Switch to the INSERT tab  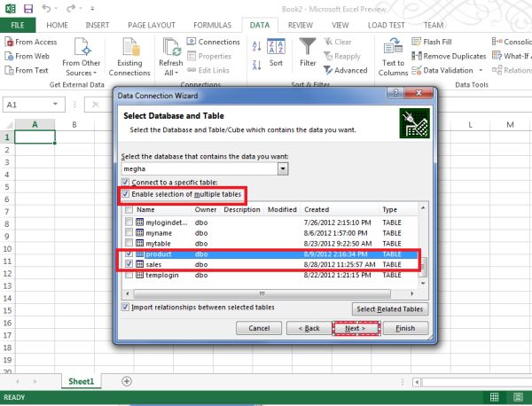point(98,25)
